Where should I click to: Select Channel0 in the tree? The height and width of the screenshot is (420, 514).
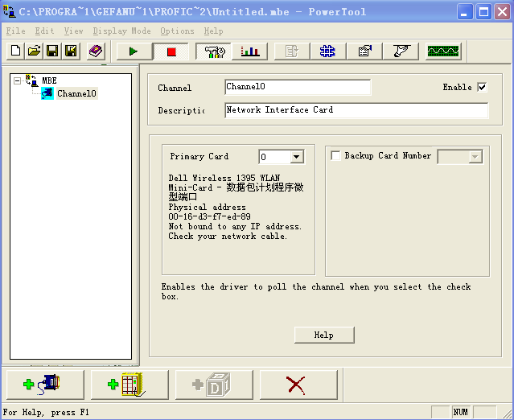tap(76, 93)
